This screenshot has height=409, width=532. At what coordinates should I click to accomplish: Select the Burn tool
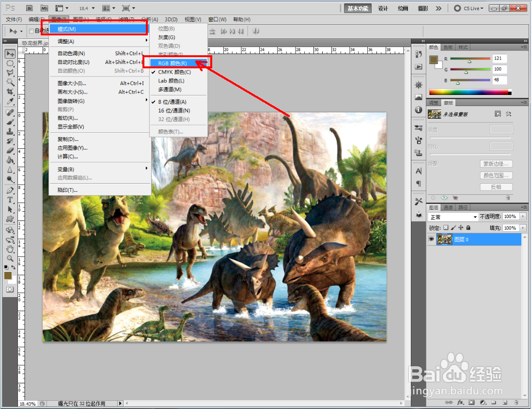tap(10, 179)
